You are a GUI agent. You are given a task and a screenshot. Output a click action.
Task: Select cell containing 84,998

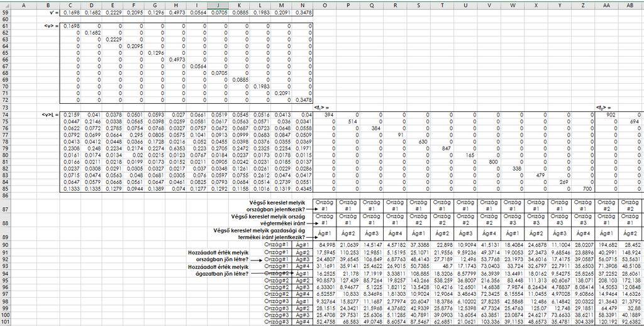[x=325, y=245]
